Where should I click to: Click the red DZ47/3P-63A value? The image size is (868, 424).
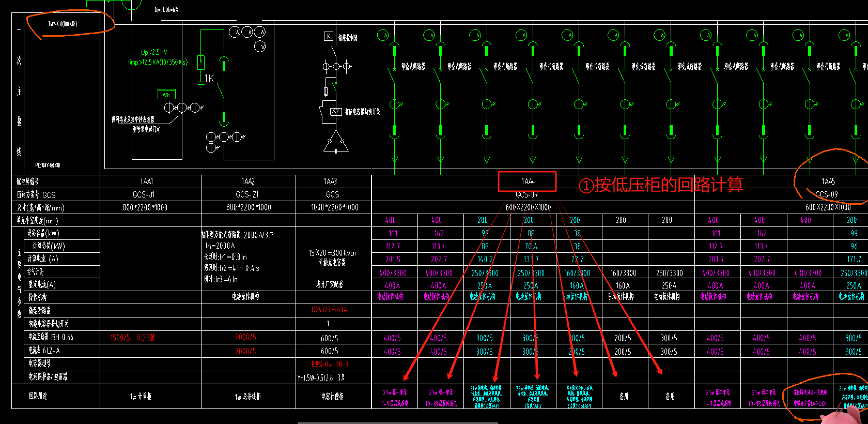(x=329, y=310)
